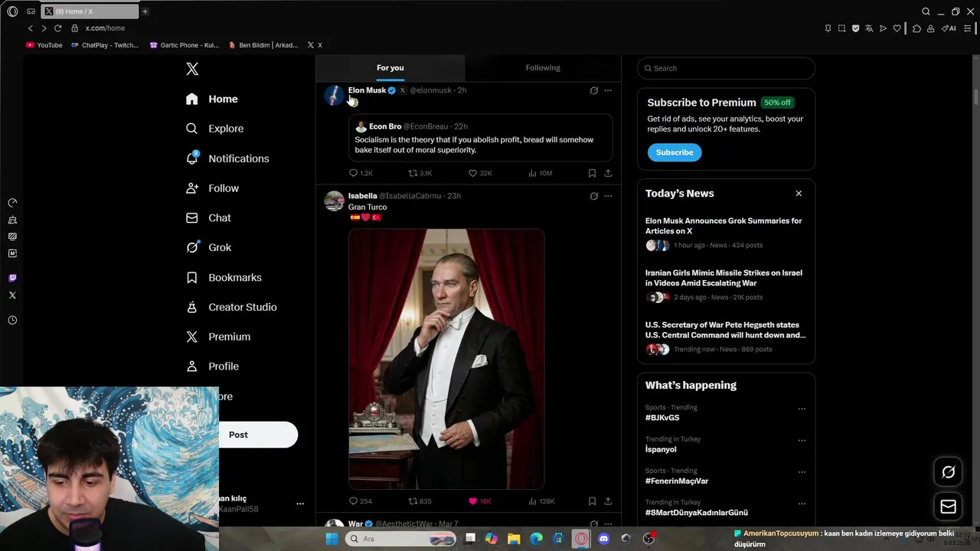Open browser extensions cube icon
This screenshot has width=980, height=551.
pos(916,28)
